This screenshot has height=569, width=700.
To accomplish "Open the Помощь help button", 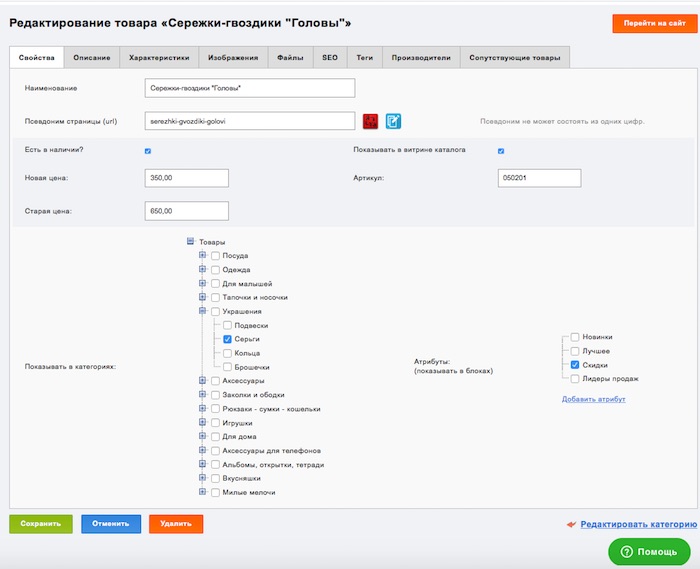I will coord(649,552).
